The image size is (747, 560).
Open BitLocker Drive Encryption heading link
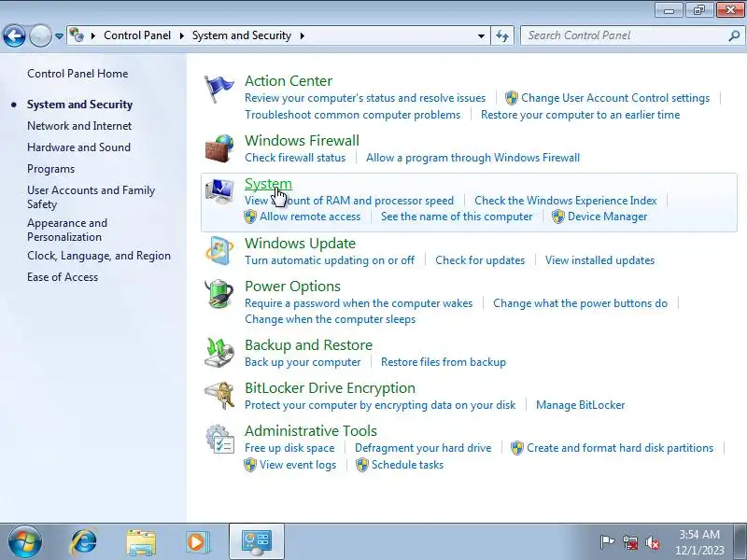pos(330,388)
